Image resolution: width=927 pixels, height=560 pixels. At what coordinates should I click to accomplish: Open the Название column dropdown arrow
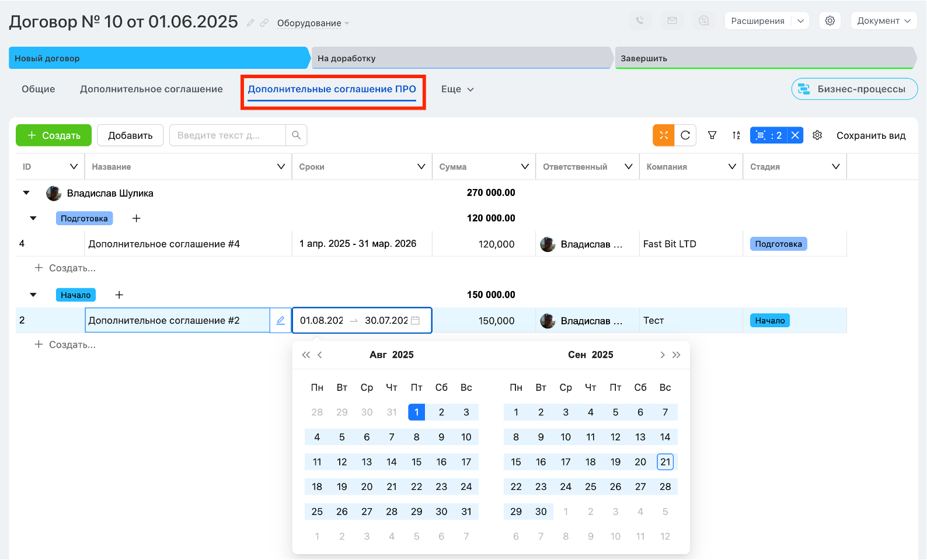pos(281,167)
